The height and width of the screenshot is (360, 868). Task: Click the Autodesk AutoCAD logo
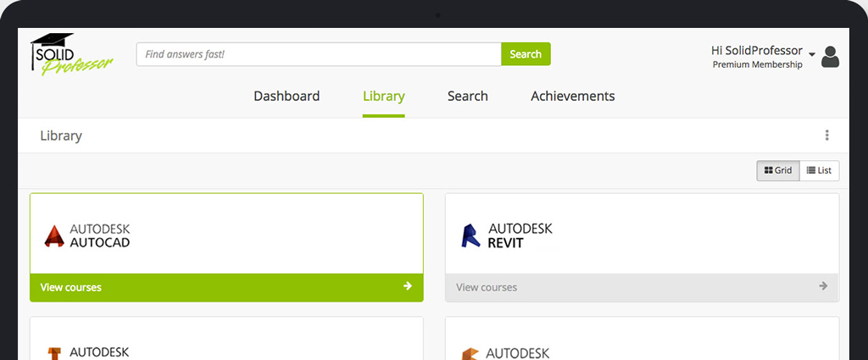[87, 235]
